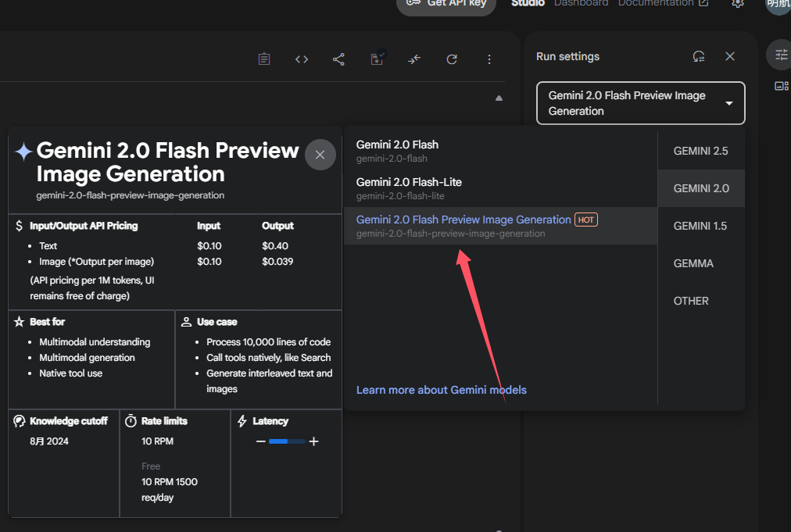Image resolution: width=791 pixels, height=532 pixels.
Task: Collapse section with the upward triangle
Action: [x=499, y=98]
